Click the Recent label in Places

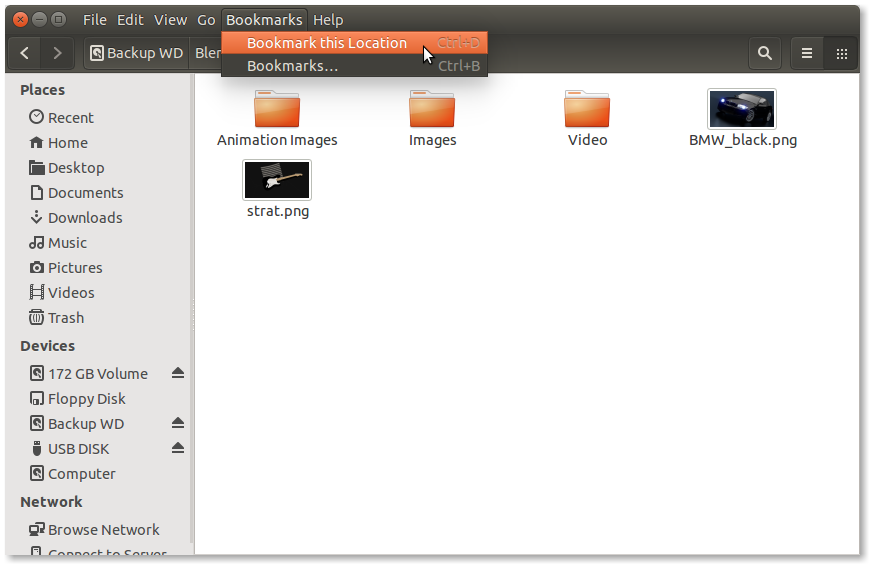[71, 117]
